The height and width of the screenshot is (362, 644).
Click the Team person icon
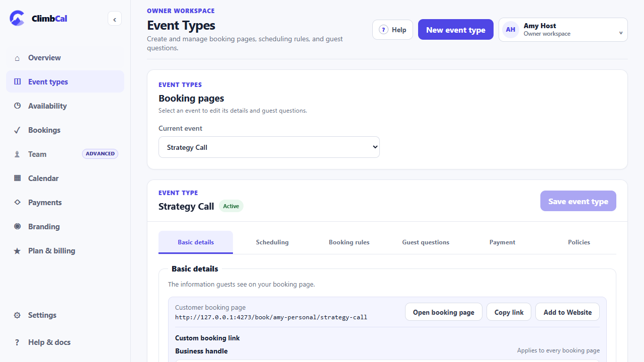(18, 154)
